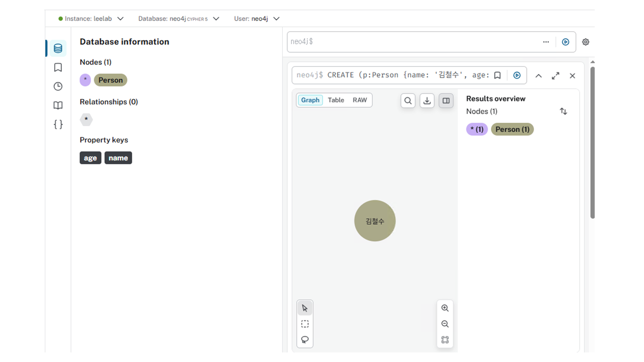Open the guides book icon
The height and width of the screenshot is (362, 644).
tap(58, 106)
